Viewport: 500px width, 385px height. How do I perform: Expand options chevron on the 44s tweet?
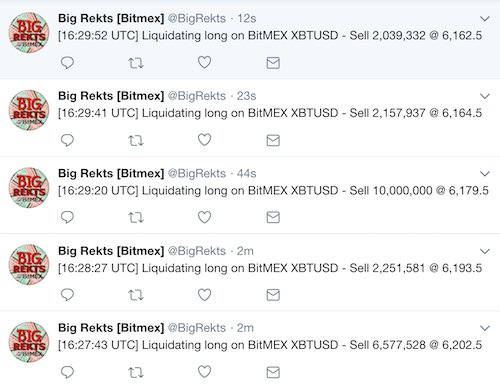point(485,174)
